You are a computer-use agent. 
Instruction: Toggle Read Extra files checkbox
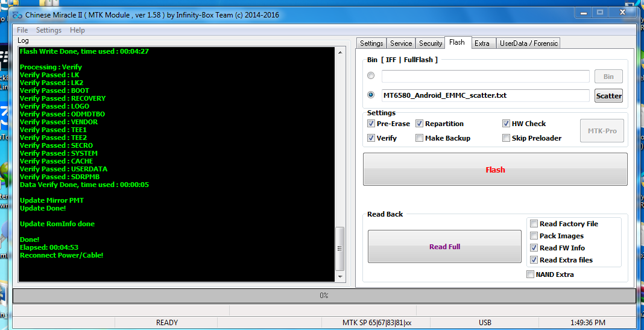click(x=534, y=260)
